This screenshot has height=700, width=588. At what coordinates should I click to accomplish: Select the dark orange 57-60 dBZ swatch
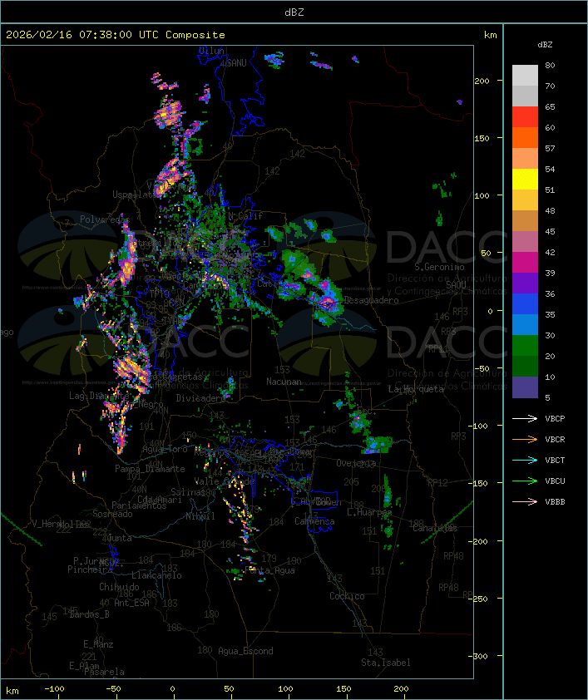click(x=525, y=138)
